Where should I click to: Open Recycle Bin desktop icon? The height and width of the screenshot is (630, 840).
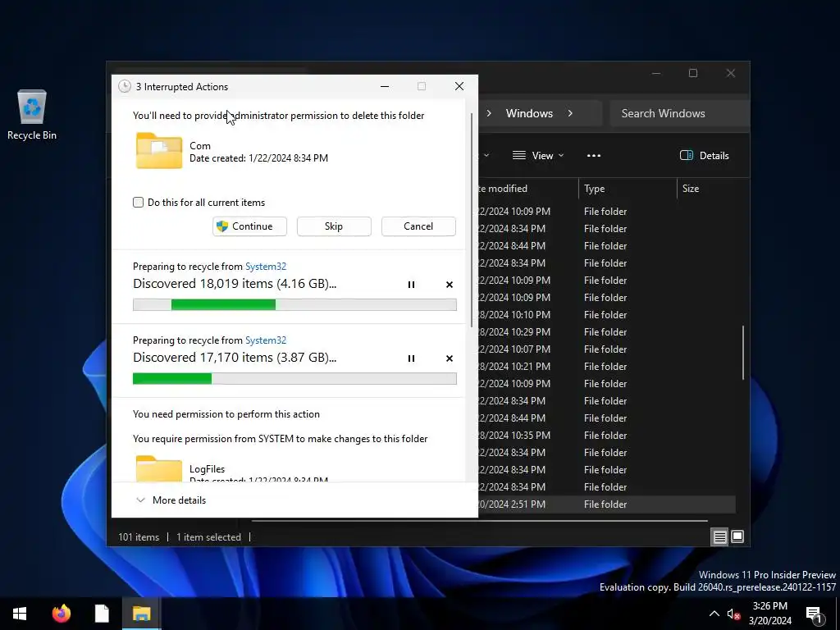point(32,115)
